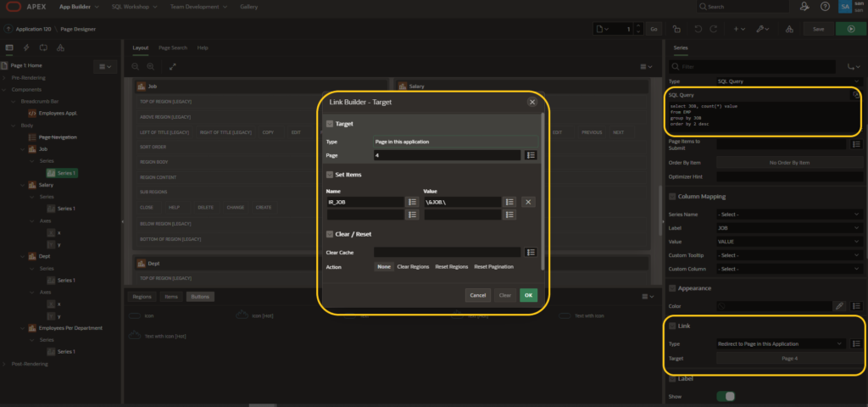The width and height of the screenshot is (868, 407).
Task: Open the Appearance color picker
Action: coord(839,304)
